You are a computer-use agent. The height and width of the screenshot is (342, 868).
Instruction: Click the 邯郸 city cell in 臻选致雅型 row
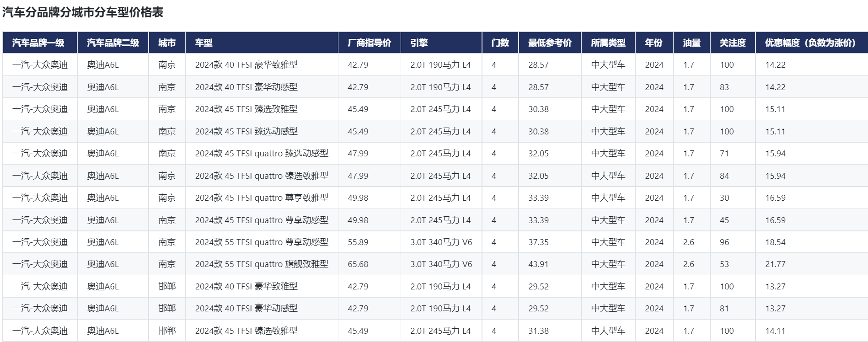[167, 331]
